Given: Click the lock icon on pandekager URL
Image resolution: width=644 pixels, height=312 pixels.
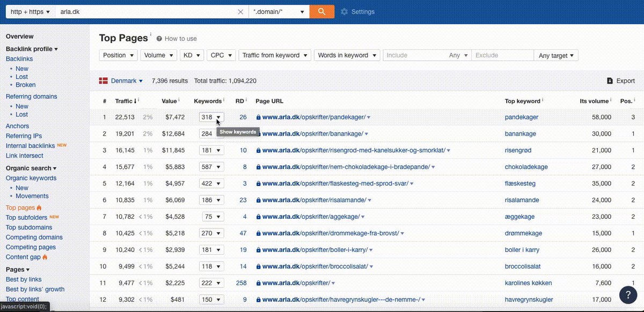Looking at the screenshot, I should click(x=259, y=117).
